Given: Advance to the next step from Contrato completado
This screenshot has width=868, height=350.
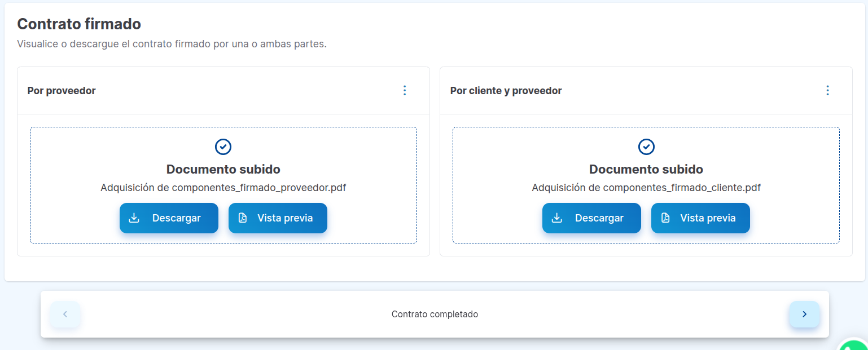Looking at the screenshot, I should click(804, 314).
